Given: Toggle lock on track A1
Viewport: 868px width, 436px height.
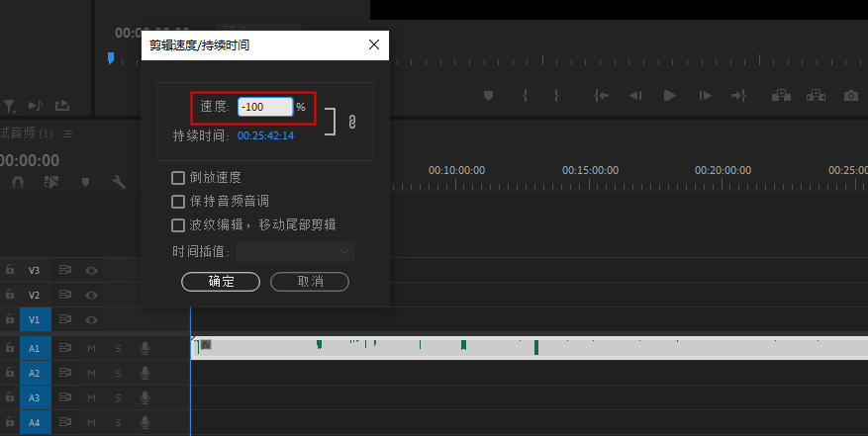Looking at the screenshot, I should [10, 347].
